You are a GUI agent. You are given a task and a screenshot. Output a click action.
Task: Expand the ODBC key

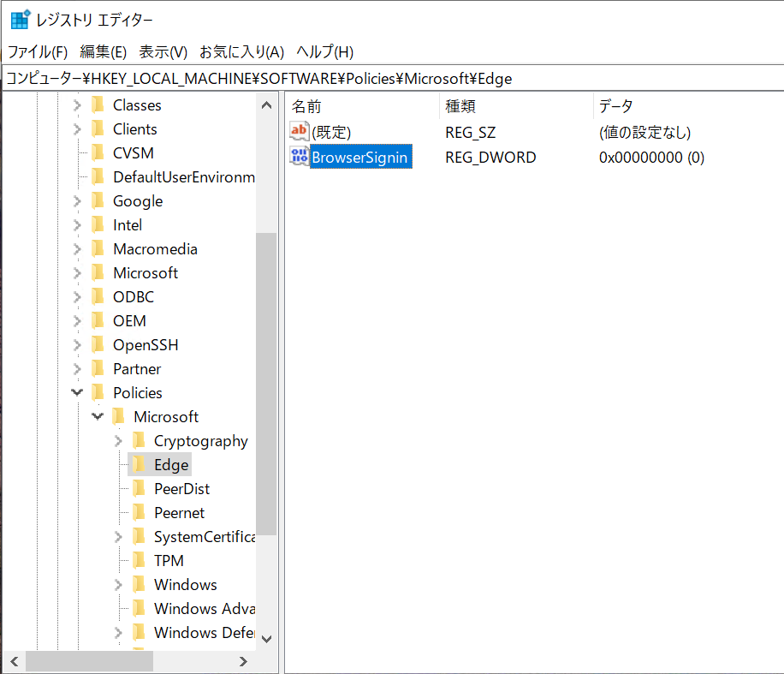(x=77, y=296)
